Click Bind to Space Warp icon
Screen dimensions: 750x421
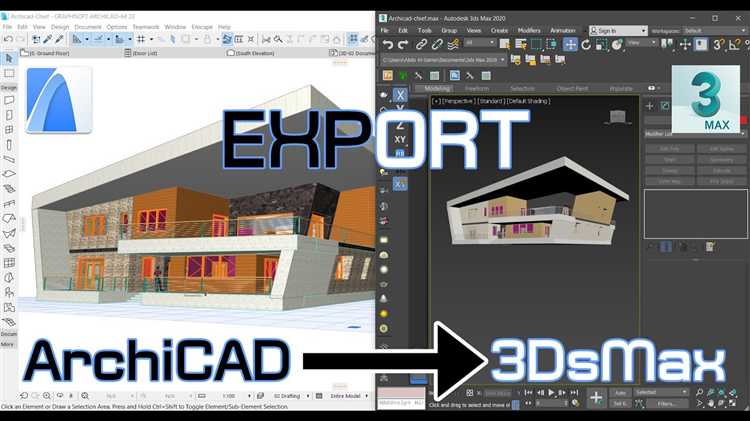(453, 45)
